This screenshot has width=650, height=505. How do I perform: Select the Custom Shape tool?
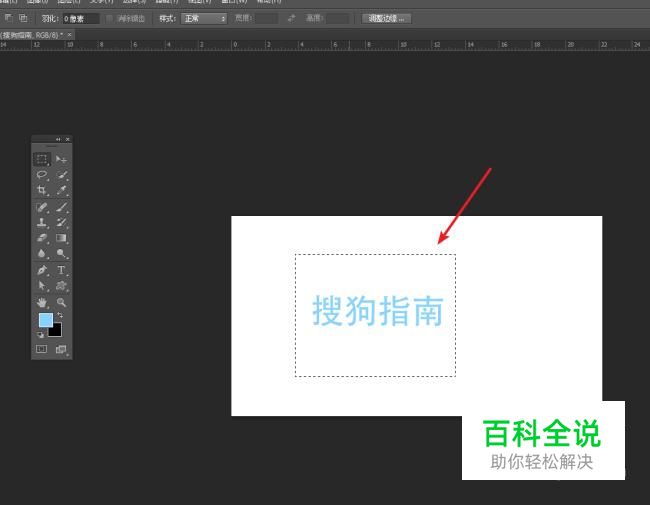(x=61, y=286)
